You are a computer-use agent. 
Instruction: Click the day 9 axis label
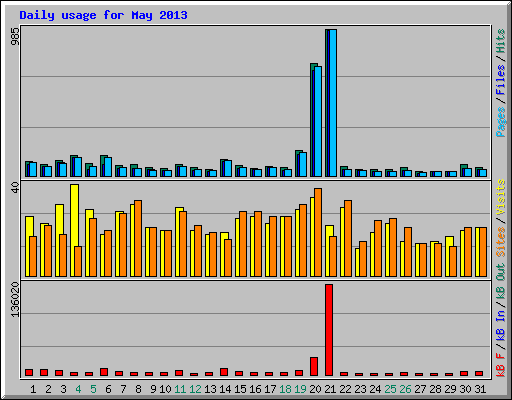(x=153, y=389)
